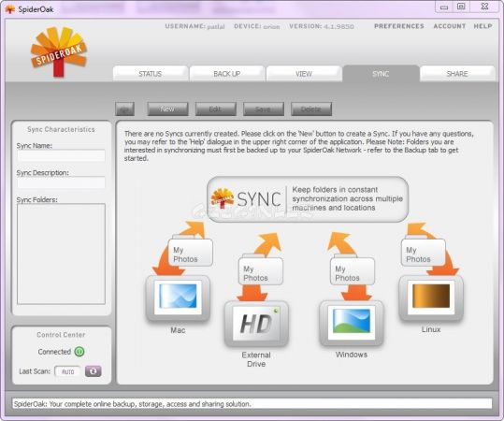The width and height of the screenshot is (504, 421).
Task: Click the 'Linux' label under the monitor
Action: pos(431,329)
